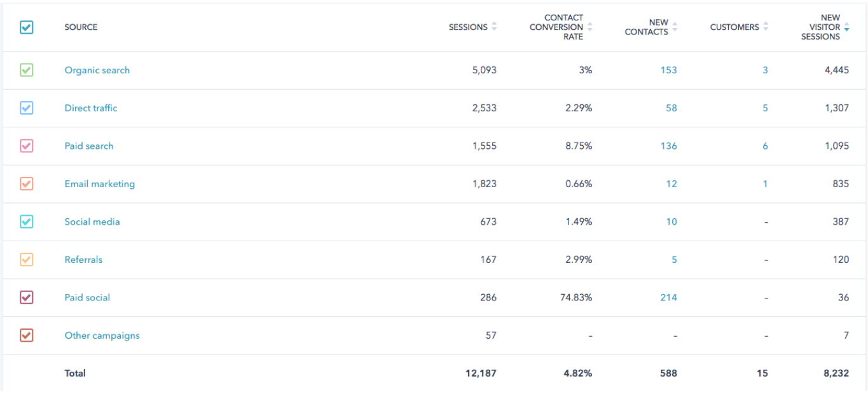This screenshot has height=394, width=868.
Task: Uncheck the Referrals checkbox
Action: 26,260
